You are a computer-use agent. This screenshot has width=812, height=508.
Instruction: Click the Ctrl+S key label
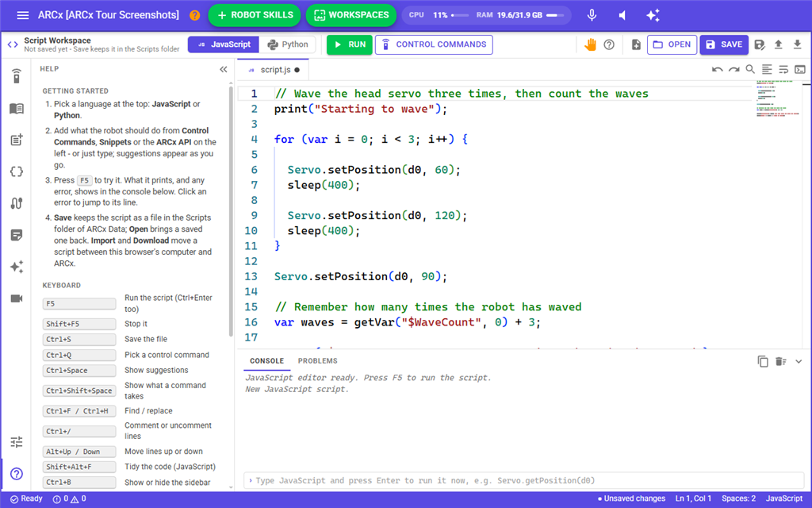[x=79, y=340]
